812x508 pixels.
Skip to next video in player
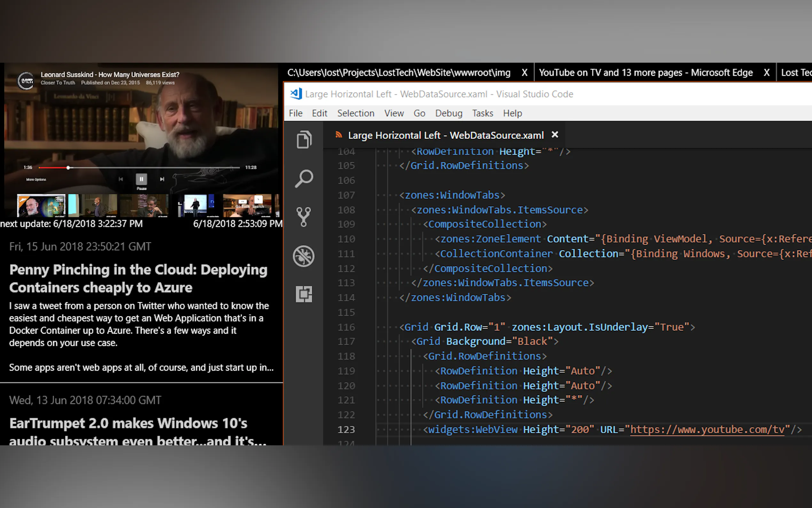[162, 179]
